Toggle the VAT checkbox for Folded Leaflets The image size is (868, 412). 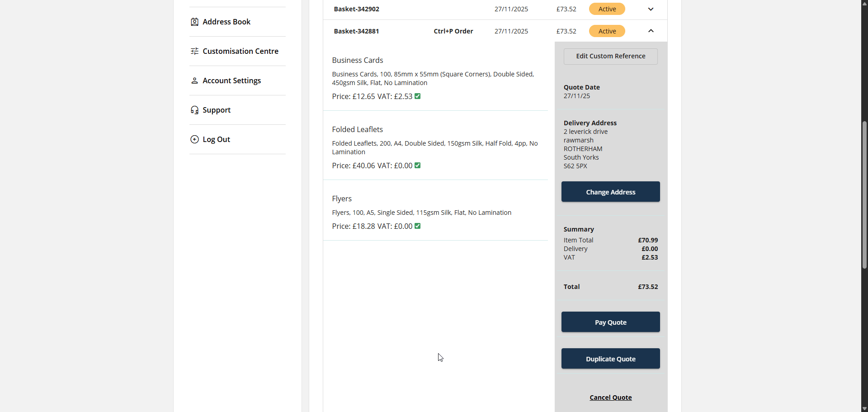pos(417,165)
